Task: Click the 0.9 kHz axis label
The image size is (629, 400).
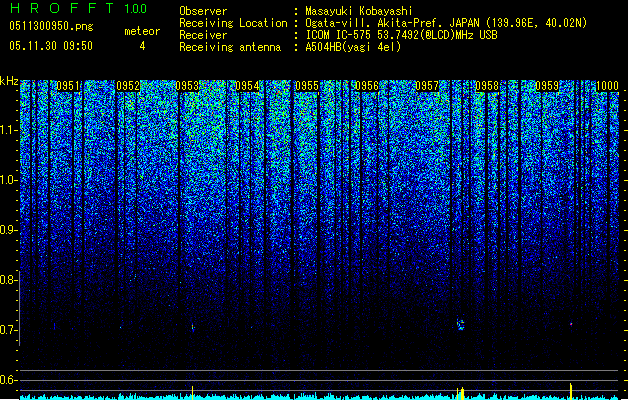Action: tap(8, 230)
